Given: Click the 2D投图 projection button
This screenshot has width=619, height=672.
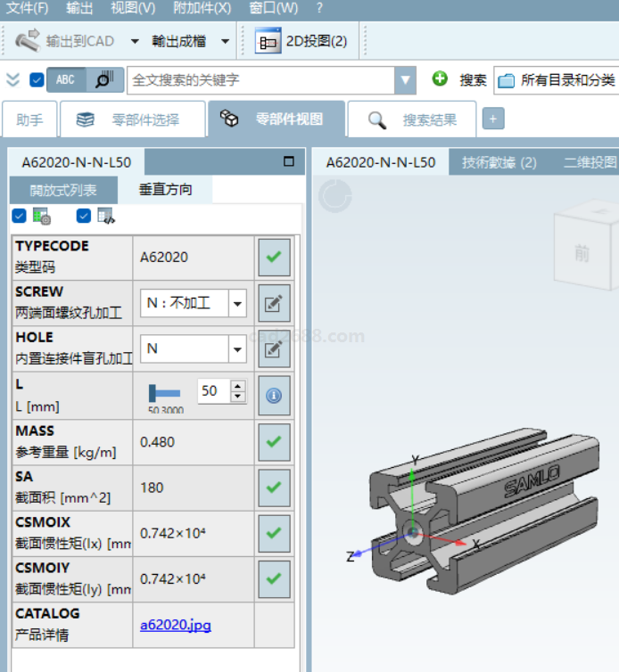Looking at the screenshot, I should (301, 41).
